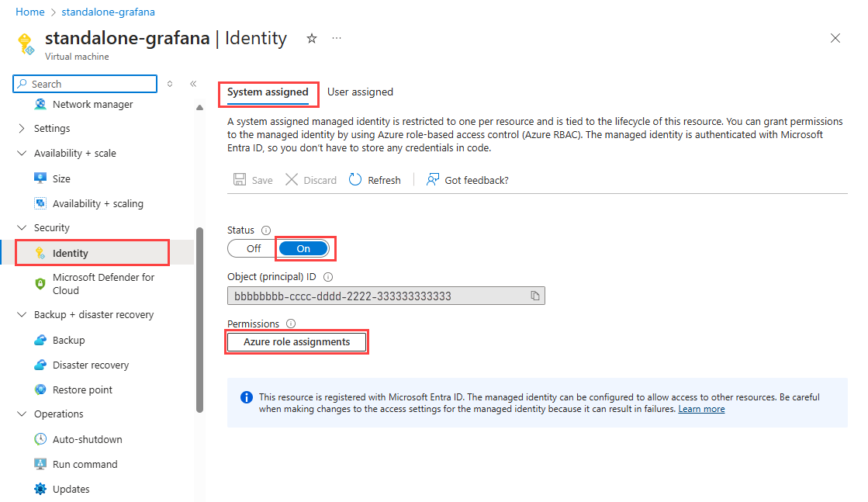868x502 pixels.
Task: Click the info icon next to Status
Action: tap(266, 230)
